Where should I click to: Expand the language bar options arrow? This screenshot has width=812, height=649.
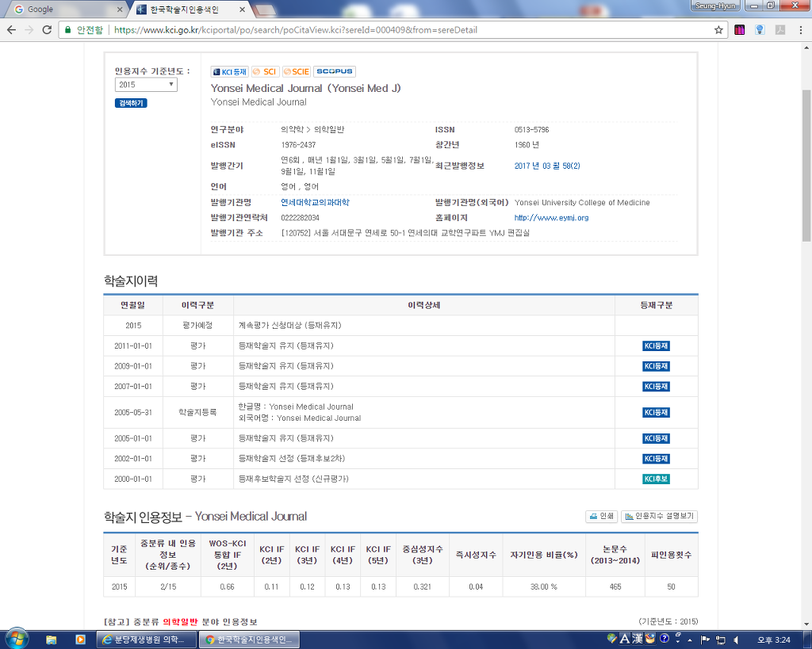[x=678, y=642]
